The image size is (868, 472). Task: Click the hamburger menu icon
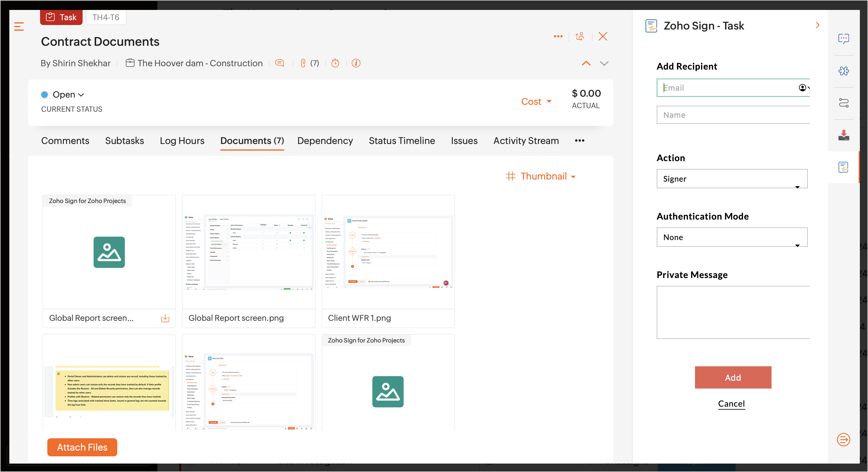[x=19, y=26]
